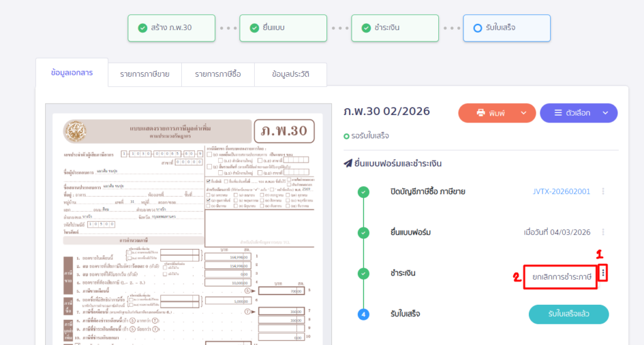Screen dimensions: 644x345
Task: Select the ข้อมูลเอกสาร tab
Action: [72, 72]
